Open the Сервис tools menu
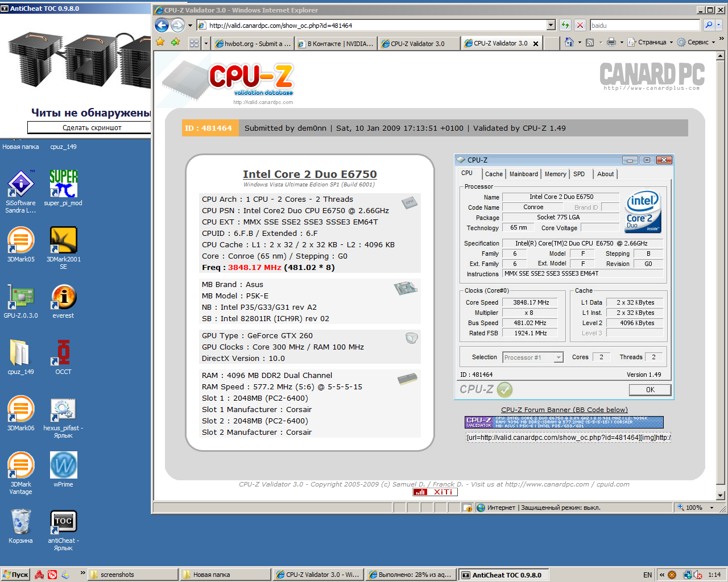Viewport: 728px width, 582px height. (696, 43)
